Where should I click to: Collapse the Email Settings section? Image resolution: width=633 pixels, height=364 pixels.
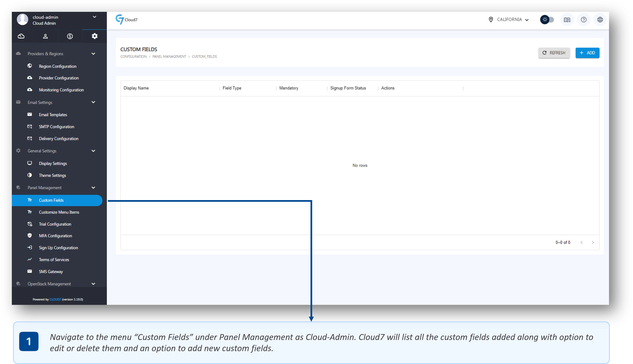tap(93, 102)
